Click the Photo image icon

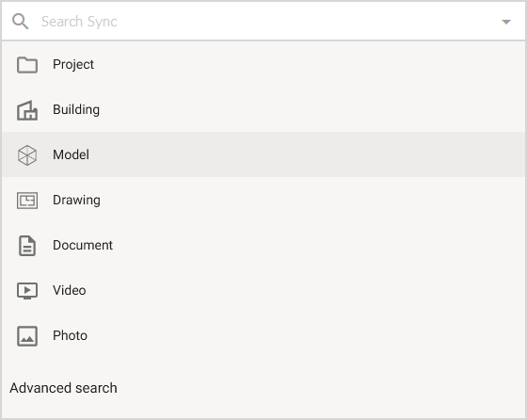[27, 336]
